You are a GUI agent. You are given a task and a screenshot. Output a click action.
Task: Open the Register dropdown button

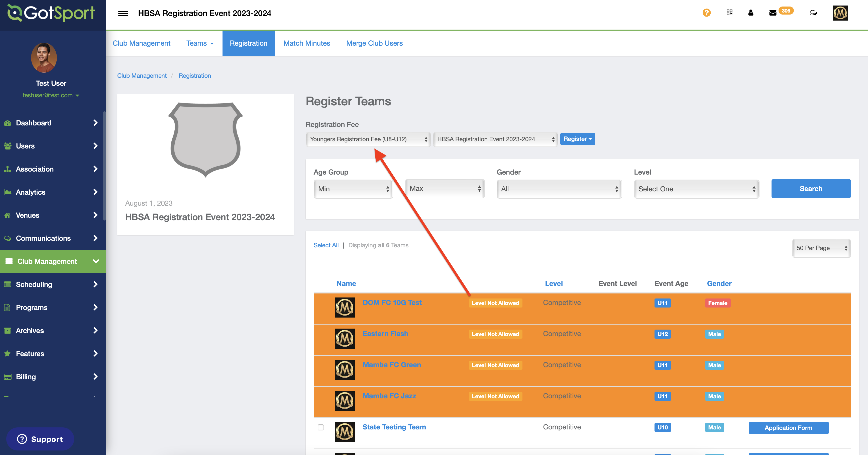point(578,139)
